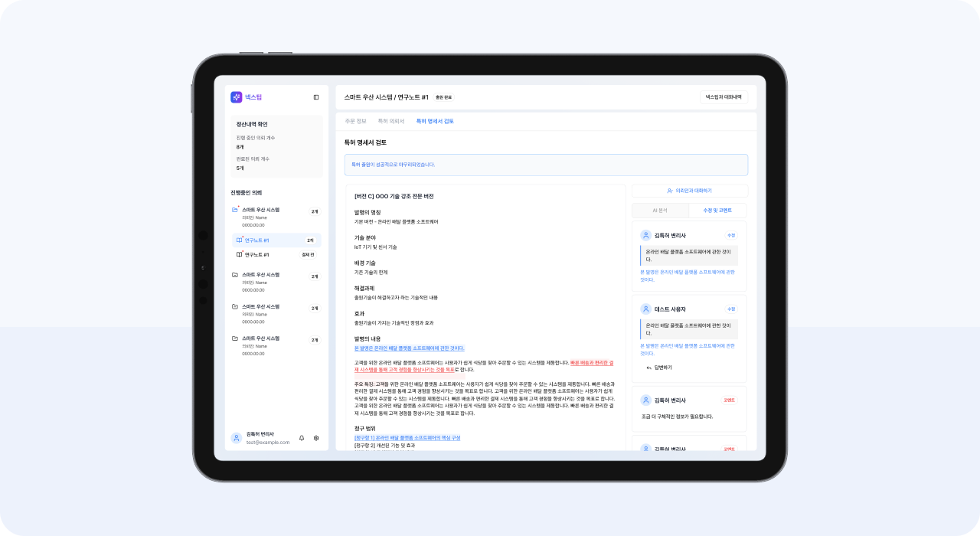This screenshot has width=980, height=536.
Task: Select 연구노트 #1 marked 결제 전
Action: pos(276,254)
